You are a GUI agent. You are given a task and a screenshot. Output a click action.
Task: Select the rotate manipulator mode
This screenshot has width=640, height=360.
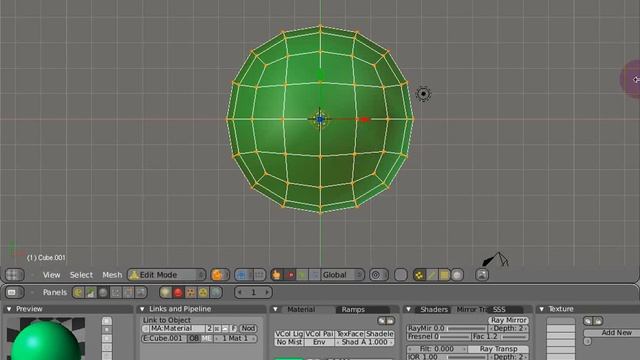coord(302,275)
